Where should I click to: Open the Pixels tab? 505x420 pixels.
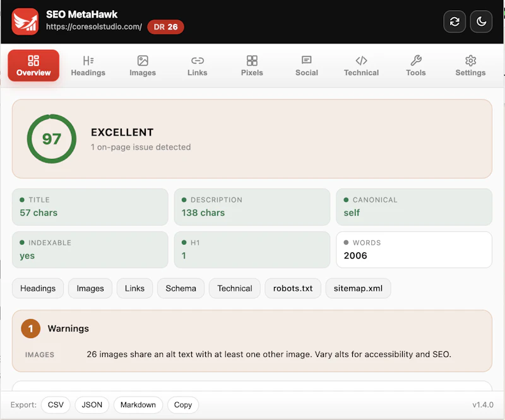[252, 66]
